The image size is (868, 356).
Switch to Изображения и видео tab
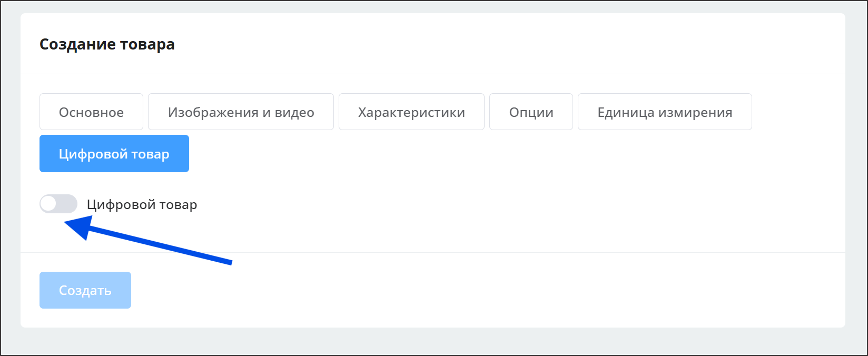pos(241,112)
